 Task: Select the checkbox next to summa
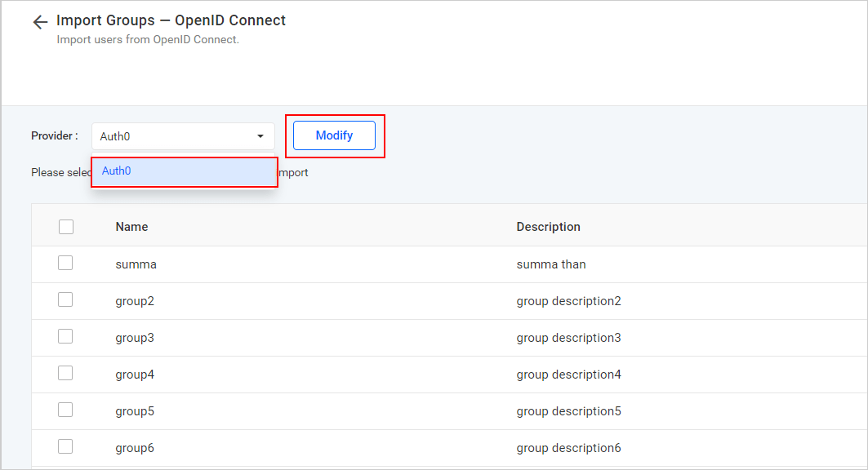(x=65, y=263)
